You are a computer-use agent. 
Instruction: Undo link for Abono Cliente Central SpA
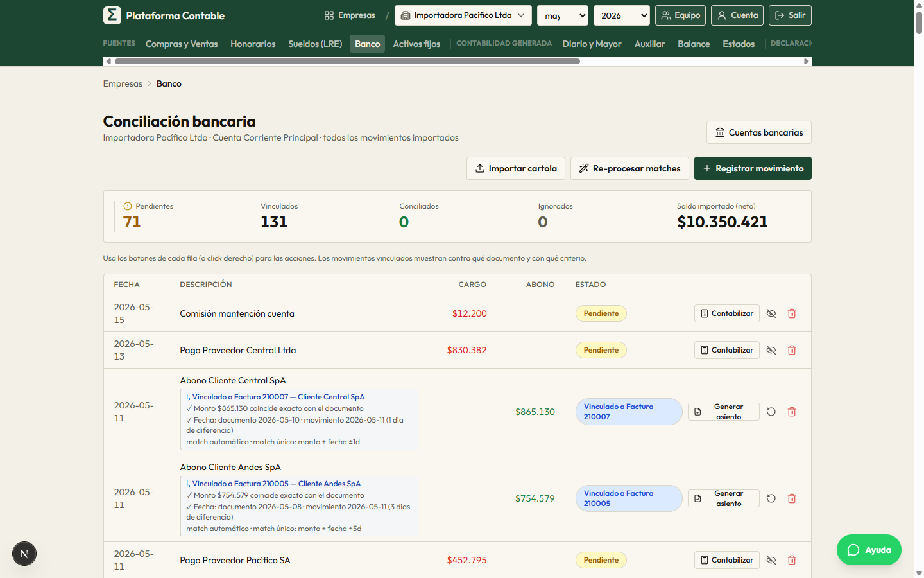tap(771, 412)
